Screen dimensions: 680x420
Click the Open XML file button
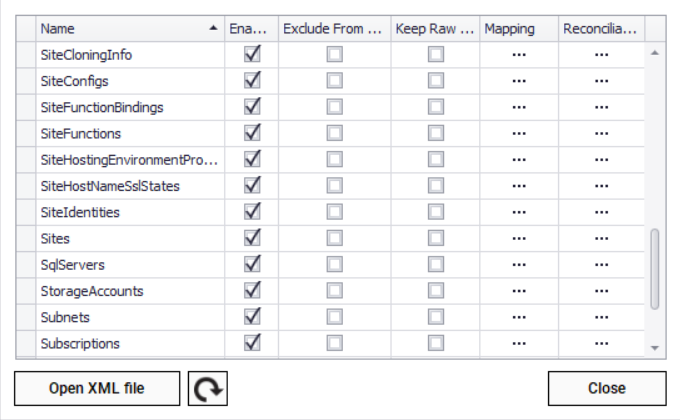[x=97, y=388]
